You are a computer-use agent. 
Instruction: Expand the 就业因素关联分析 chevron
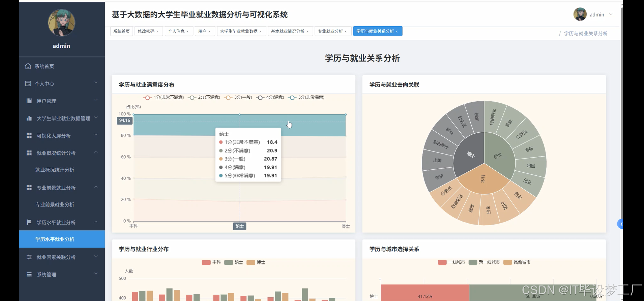96,256
